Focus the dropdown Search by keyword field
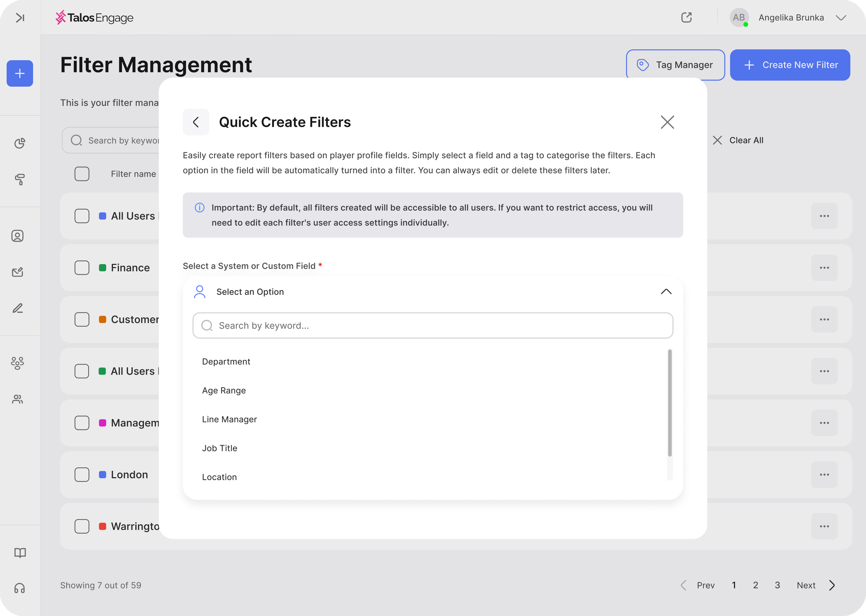This screenshot has width=866, height=616. [x=433, y=325]
